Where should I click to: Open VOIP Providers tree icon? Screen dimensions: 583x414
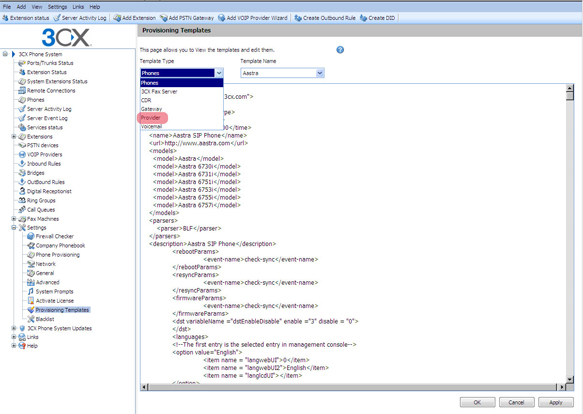click(x=22, y=154)
